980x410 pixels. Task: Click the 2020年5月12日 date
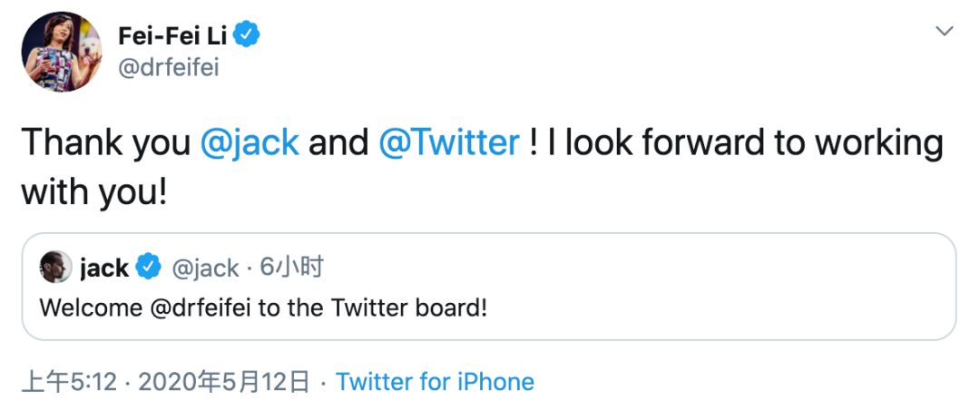[224, 381]
